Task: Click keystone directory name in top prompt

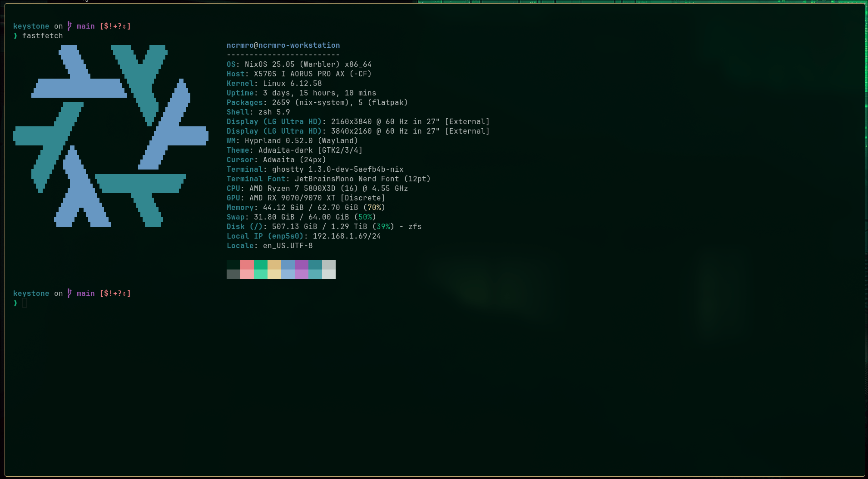Action: coord(31,26)
